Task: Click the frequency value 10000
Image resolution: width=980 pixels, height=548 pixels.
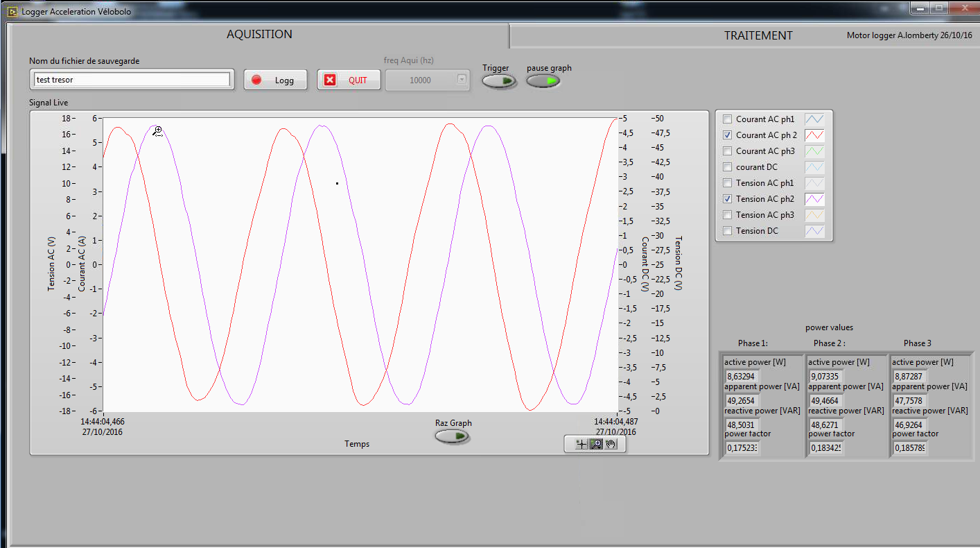Action: (420, 80)
